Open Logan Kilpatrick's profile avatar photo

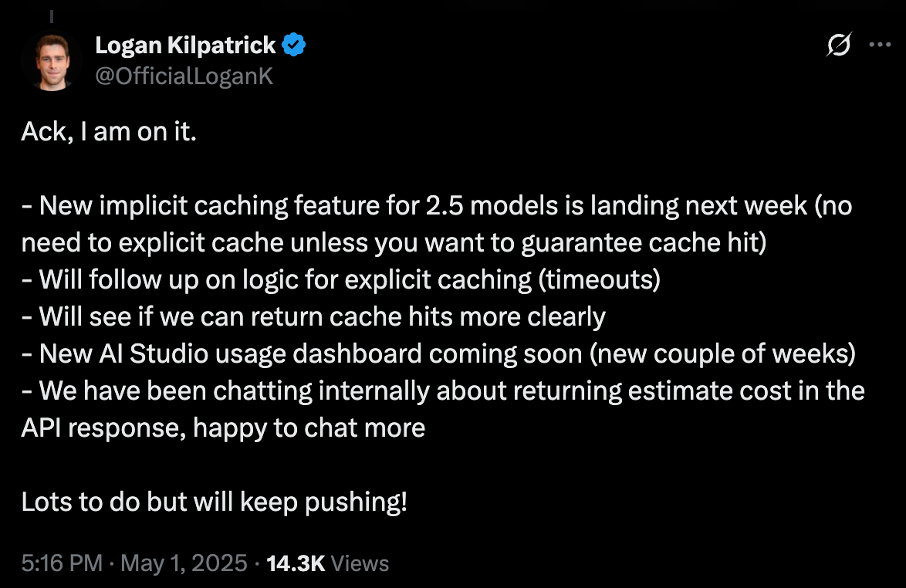click(x=52, y=61)
